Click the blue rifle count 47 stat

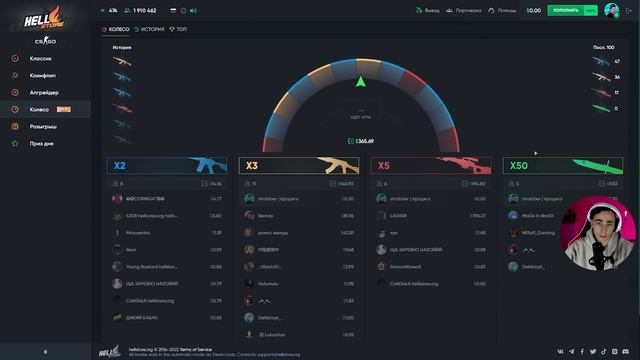(606, 61)
